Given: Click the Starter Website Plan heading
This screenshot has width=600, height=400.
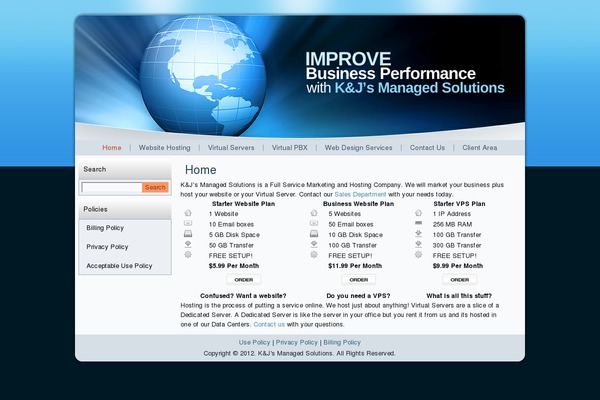Looking at the screenshot, I should click(244, 204).
